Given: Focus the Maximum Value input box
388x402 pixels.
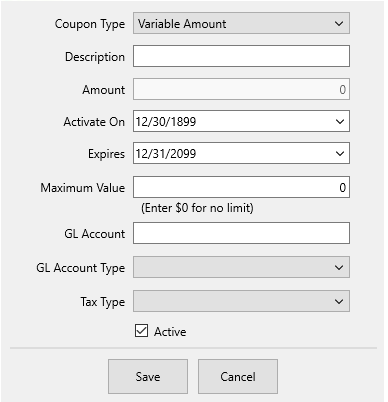Looking at the screenshot, I should click(x=241, y=187).
